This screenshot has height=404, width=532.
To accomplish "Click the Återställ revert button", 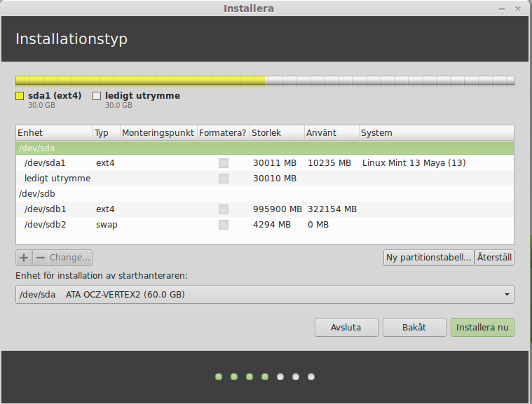I will pos(494,258).
